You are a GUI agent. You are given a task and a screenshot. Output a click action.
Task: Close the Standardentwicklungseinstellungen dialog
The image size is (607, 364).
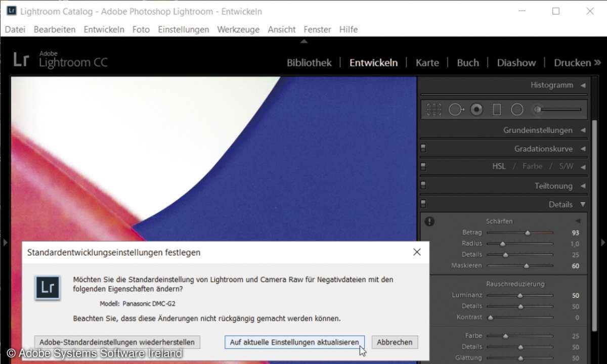click(417, 252)
